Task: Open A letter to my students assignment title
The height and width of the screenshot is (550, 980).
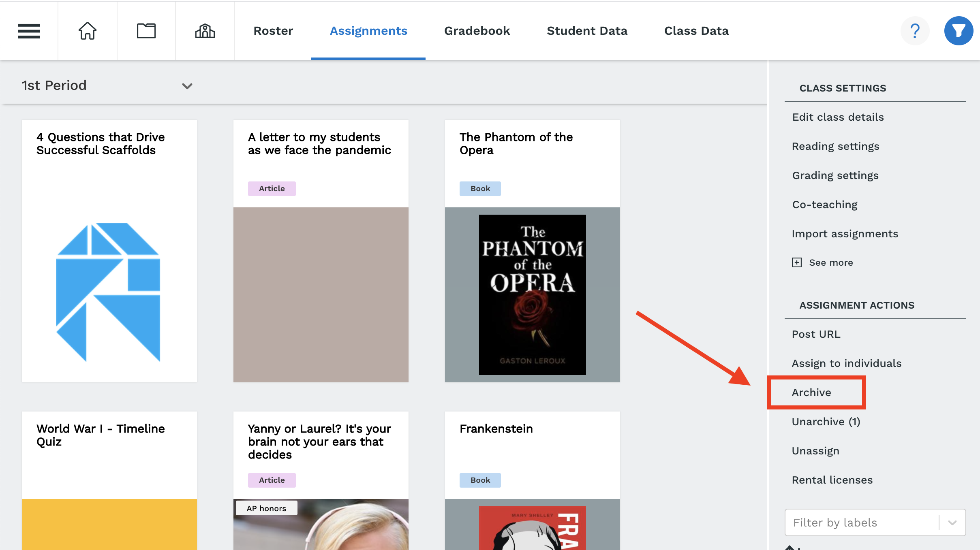Action: (319, 143)
